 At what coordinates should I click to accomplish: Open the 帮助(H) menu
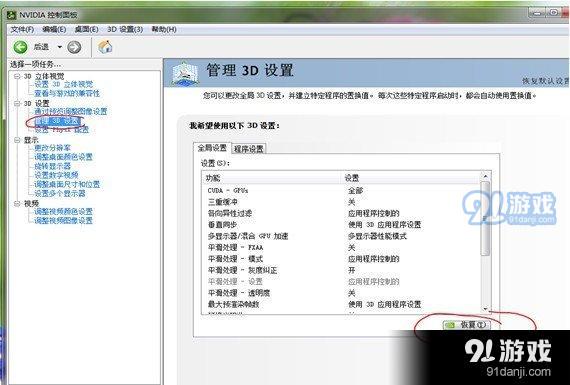(164, 29)
